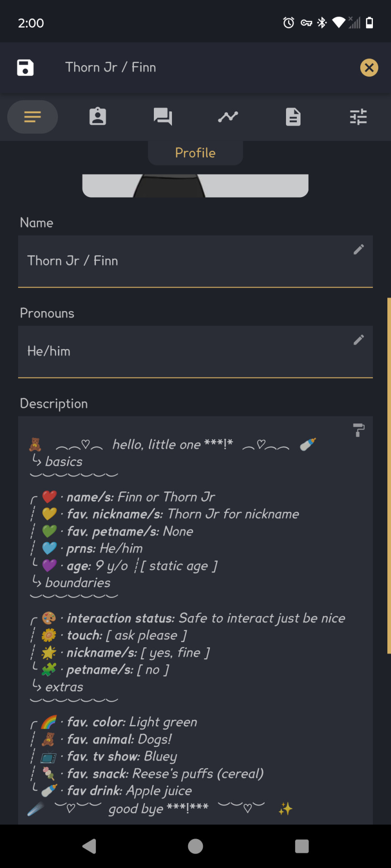Click the Thorn Jr / Finn name field
Image resolution: width=391 pixels, height=868 pixels.
point(195,261)
